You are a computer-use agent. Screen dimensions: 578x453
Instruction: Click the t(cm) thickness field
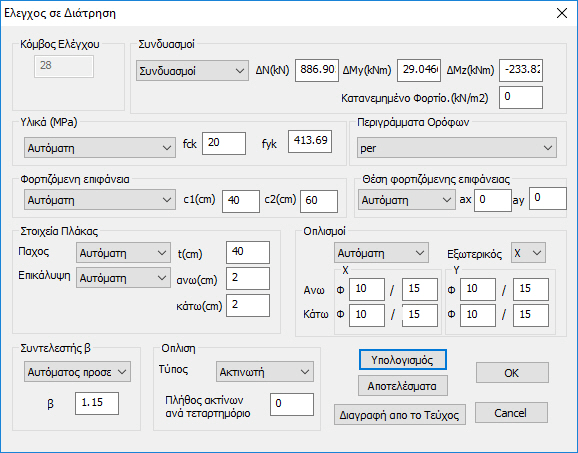click(248, 252)
